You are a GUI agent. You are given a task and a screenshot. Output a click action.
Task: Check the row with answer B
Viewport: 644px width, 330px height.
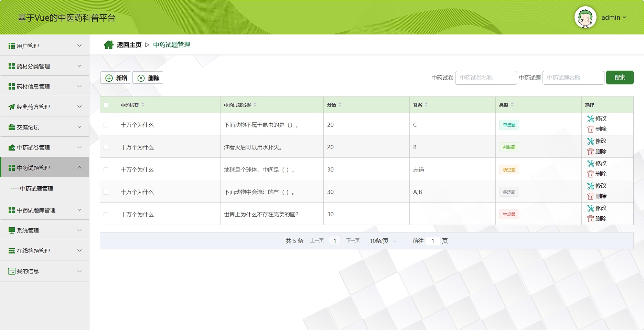[x=106, y=147]
